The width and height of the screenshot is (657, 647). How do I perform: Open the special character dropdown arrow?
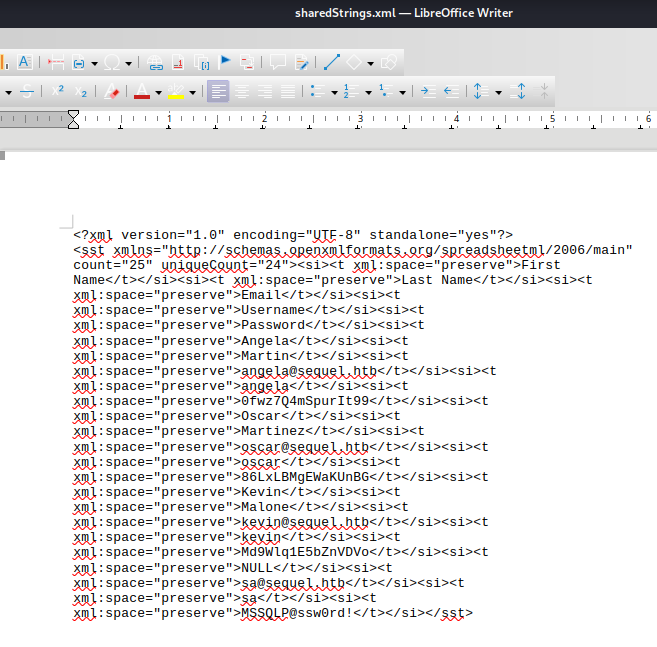pyautogui.click(x=128, y=63)
